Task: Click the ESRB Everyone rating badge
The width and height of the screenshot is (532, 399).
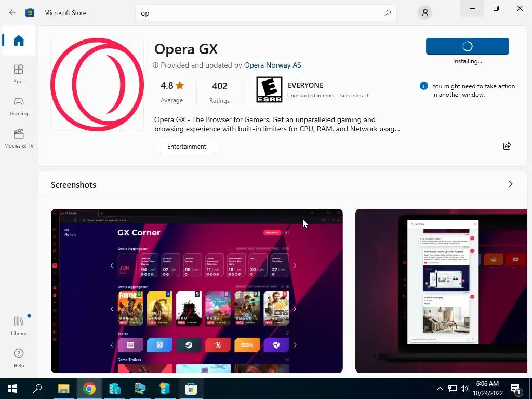Action: tap(269, 89)
